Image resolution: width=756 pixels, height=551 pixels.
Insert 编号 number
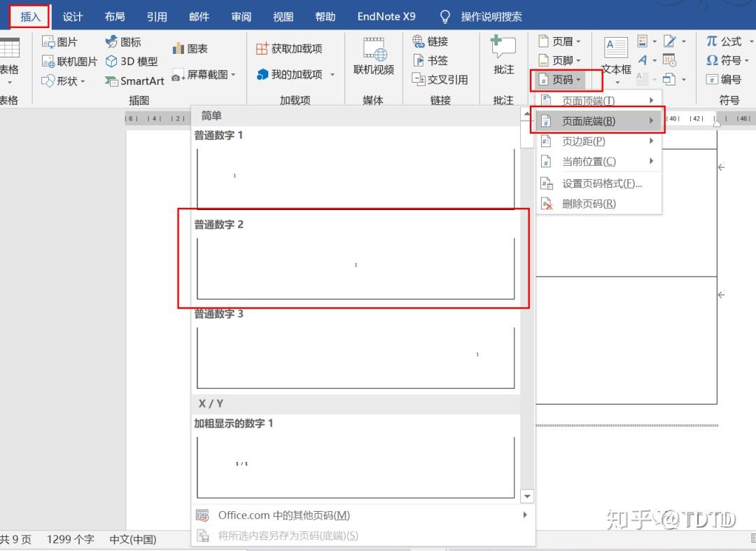(723, 80)
